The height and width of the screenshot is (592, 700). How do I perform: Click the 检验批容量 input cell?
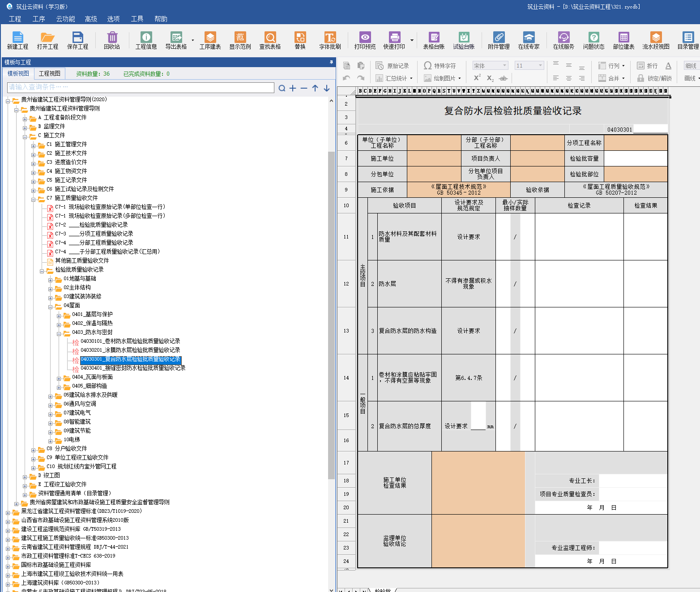tap(636, 158)
